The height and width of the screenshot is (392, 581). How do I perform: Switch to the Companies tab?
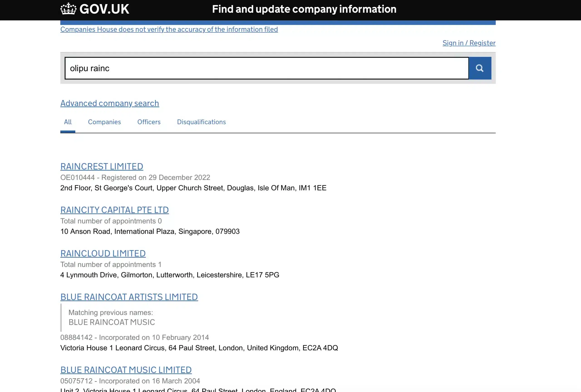(104, 122)
